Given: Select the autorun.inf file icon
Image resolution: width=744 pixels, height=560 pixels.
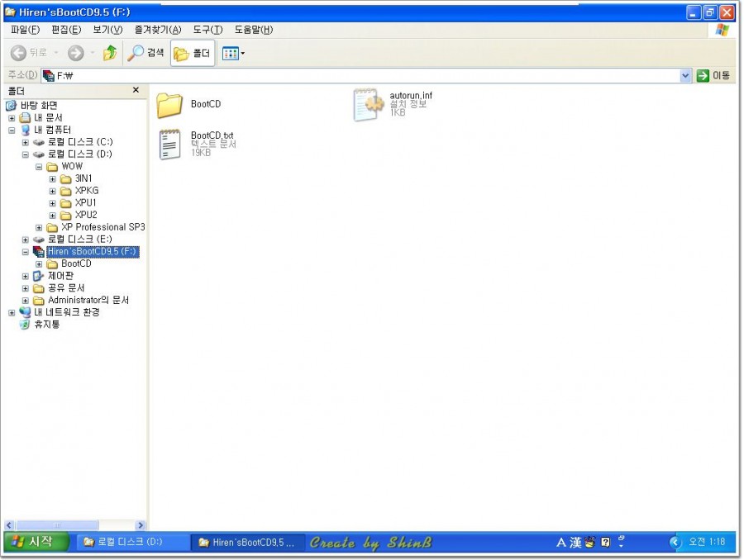Looking at the screenshot, I should tap(368, 104).
